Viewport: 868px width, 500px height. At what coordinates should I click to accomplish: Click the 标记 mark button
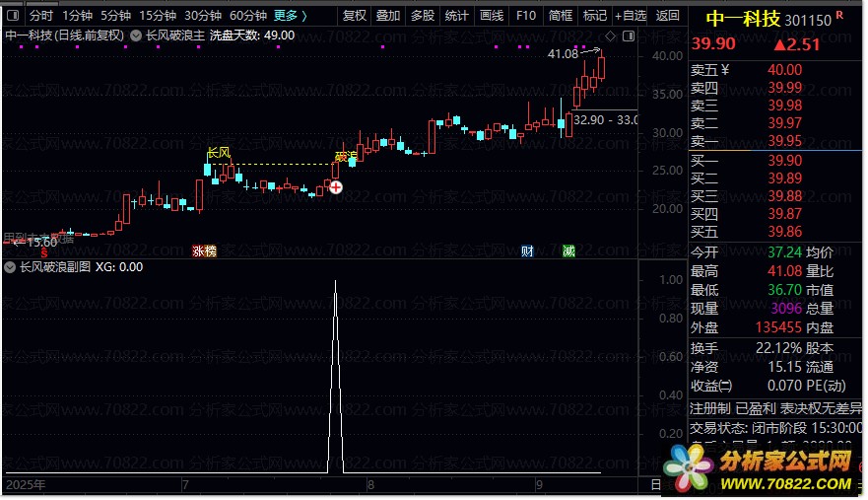tap(594, 16)
